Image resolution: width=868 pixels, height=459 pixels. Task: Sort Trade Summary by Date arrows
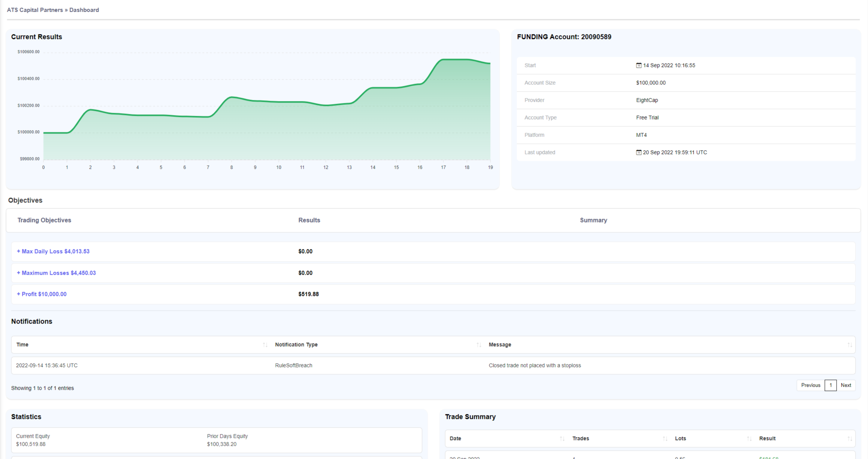tap(562, 439)
